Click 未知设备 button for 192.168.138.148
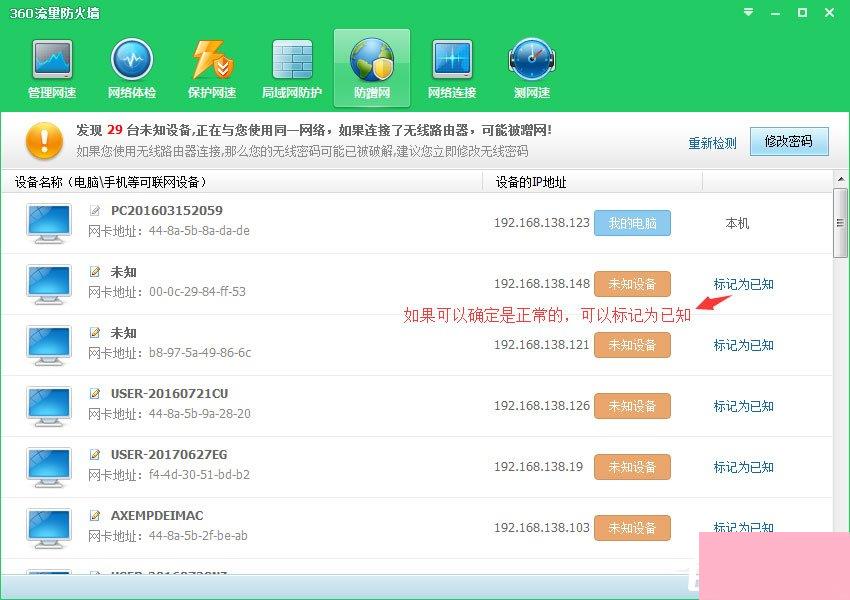850x600 pixels. (x=632, y=284)
